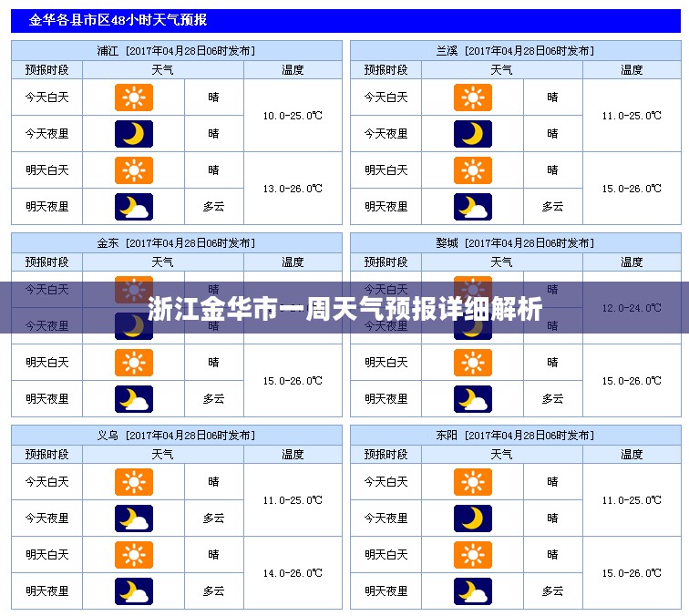
Task: Click the moon icon for 浦江 今天夜里
Action: tap(134, 134)
